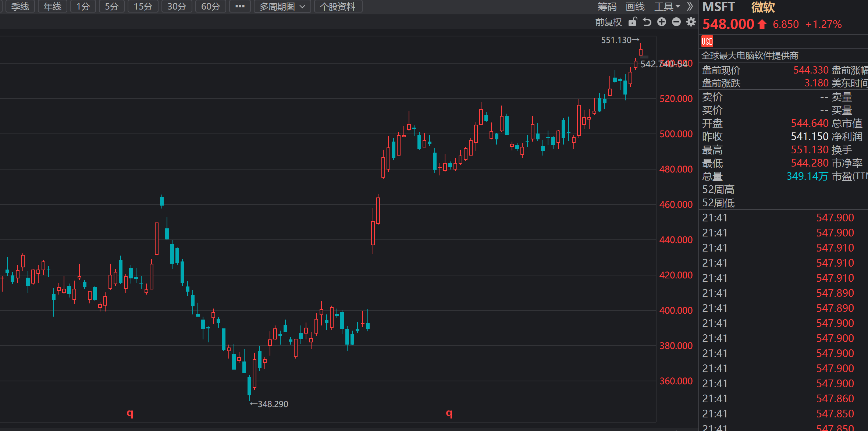
Task: Select the 1分 period tab
Action: 83,7
